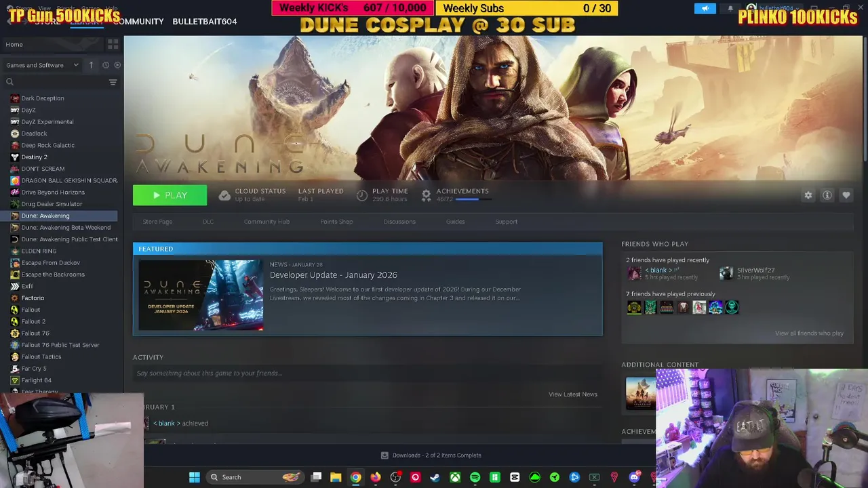Open the DLC tab
This screenshot has height=488, width=868.
click(x=208, y=222)
